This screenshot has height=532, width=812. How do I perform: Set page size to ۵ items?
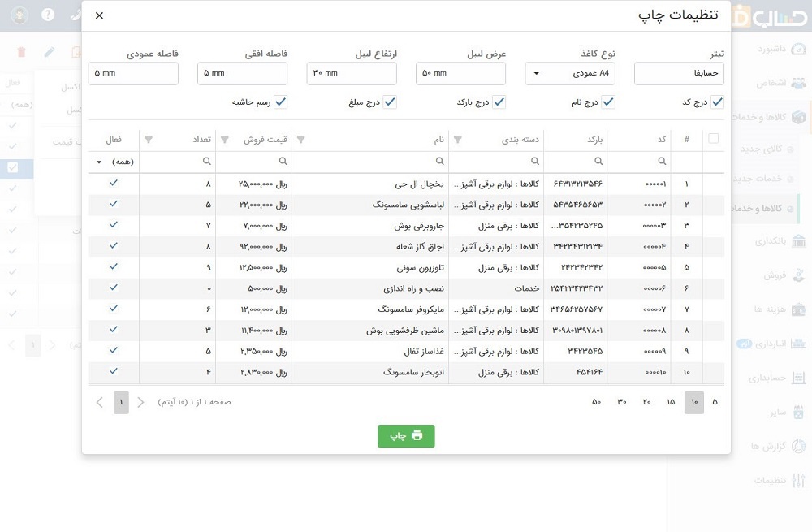click(x=715, y=403)
